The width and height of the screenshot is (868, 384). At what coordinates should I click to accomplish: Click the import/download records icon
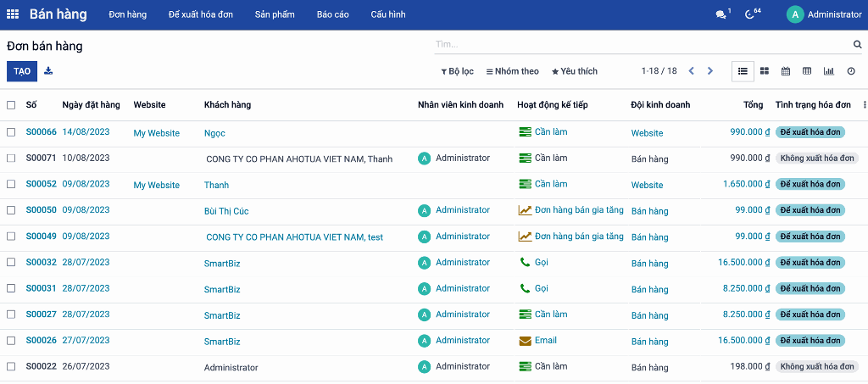pos(48,71)
